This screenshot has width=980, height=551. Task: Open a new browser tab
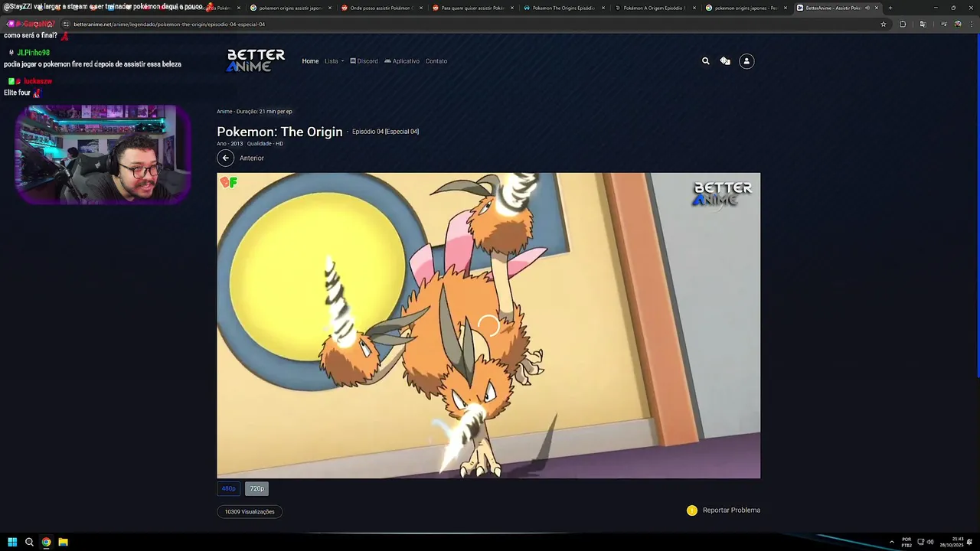890,8
